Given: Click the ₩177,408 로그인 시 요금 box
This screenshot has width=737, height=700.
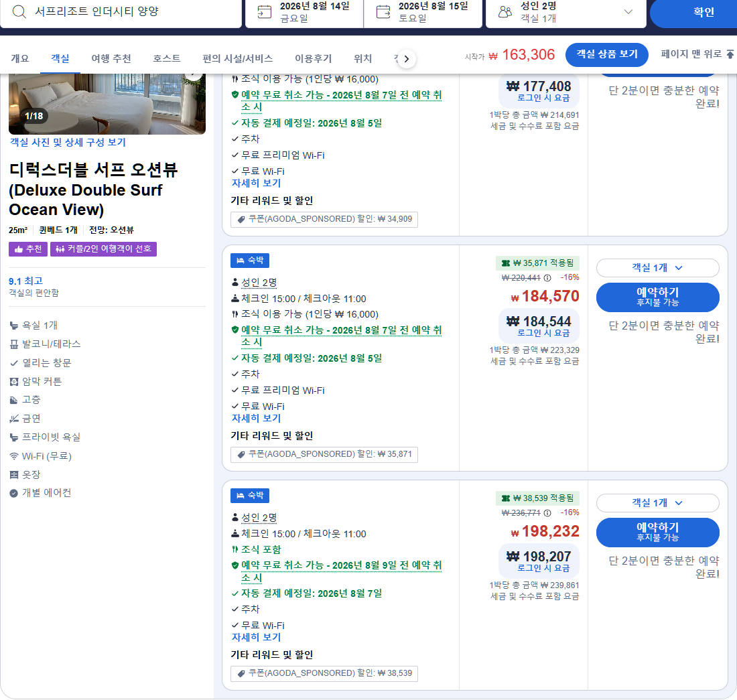Looking at the screenshot, I should point(539,91).
